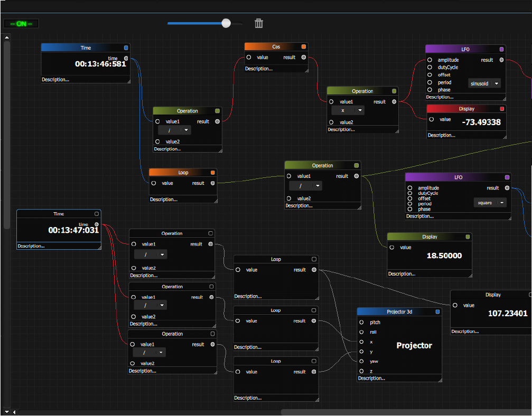The height and width of the screenshot is (416, 532).
Task: Click the dutyCycle port of the sinusoid LFO
Action: pos(430,67)
